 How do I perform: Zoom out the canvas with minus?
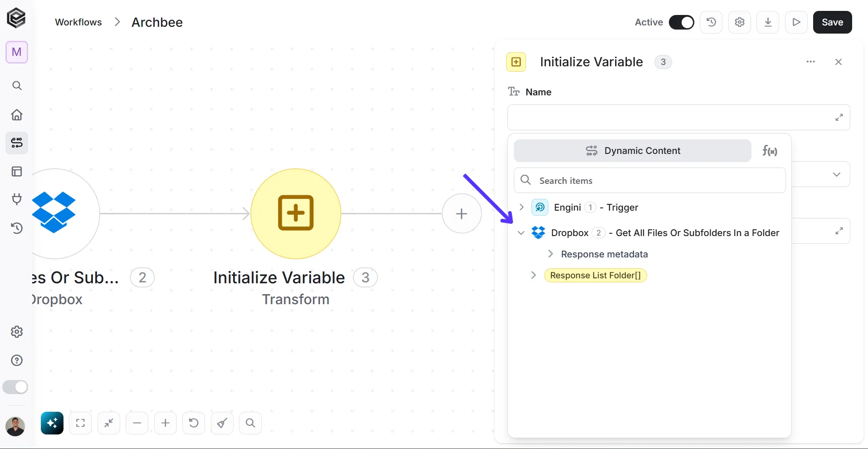point(137,423)
